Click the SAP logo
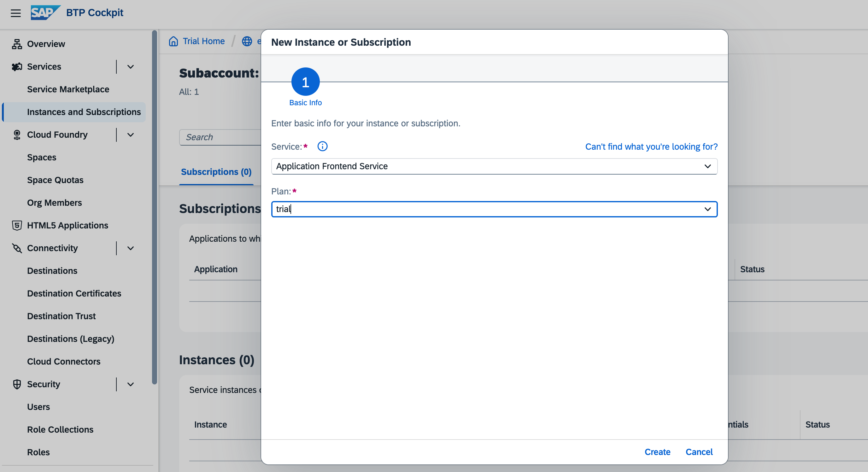The height and width of the screenshot is (472, 868). (x=45, y=13)
